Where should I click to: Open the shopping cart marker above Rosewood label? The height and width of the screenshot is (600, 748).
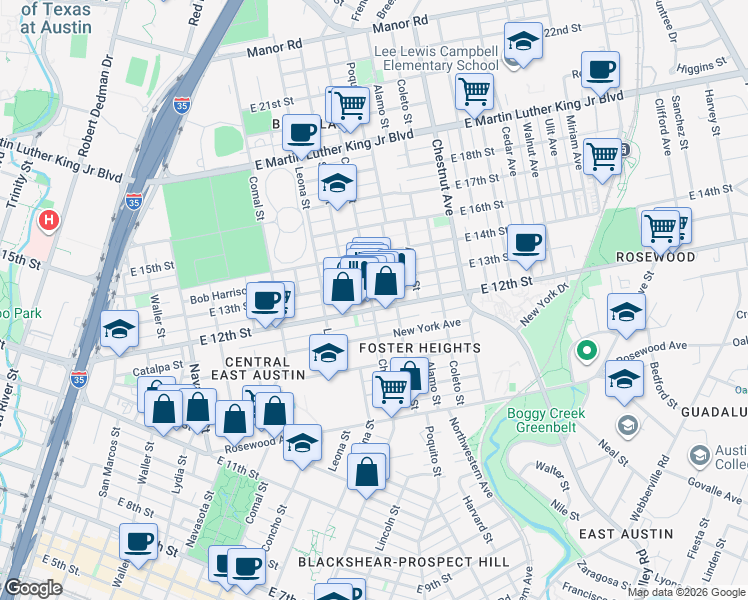click(x=660, y=230)
